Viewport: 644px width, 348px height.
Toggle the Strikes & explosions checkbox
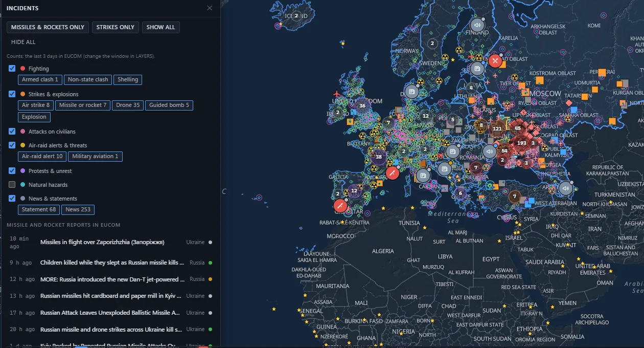point(12,94)
